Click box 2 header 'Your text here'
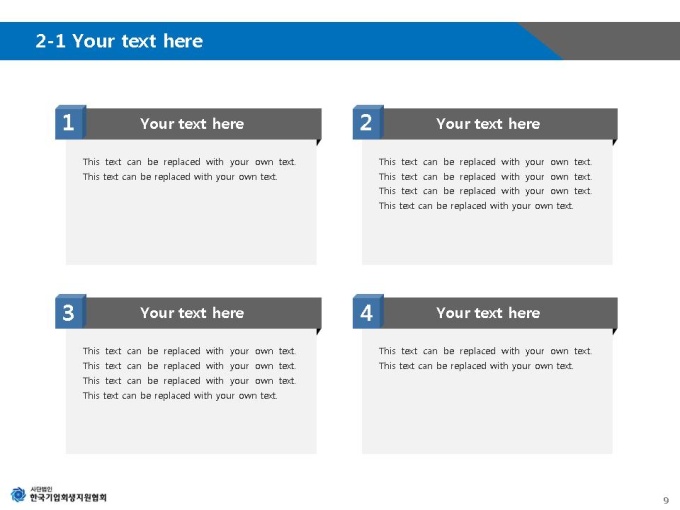Viewport: 680px width, 510px height. (x=488, y=124)
